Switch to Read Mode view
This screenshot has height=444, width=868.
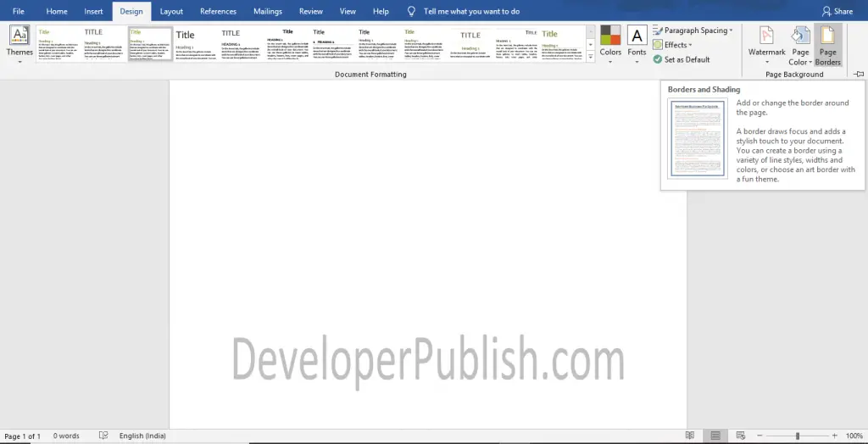690,436
